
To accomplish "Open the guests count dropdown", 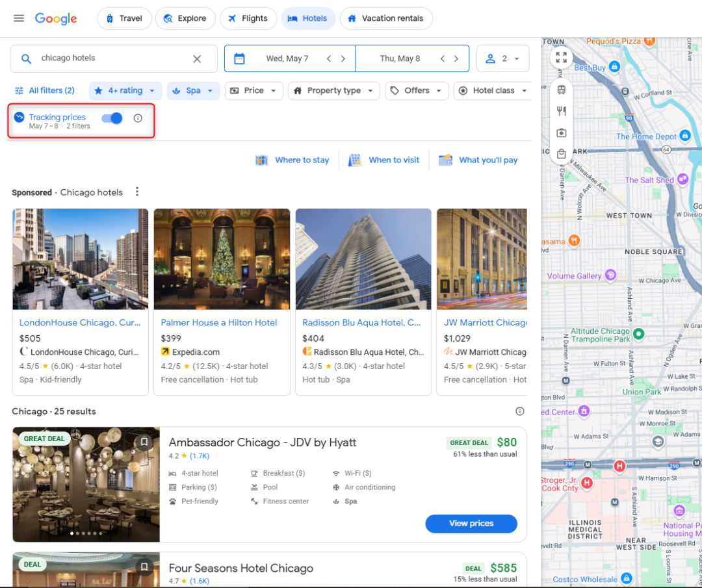I will click(502, 58).
